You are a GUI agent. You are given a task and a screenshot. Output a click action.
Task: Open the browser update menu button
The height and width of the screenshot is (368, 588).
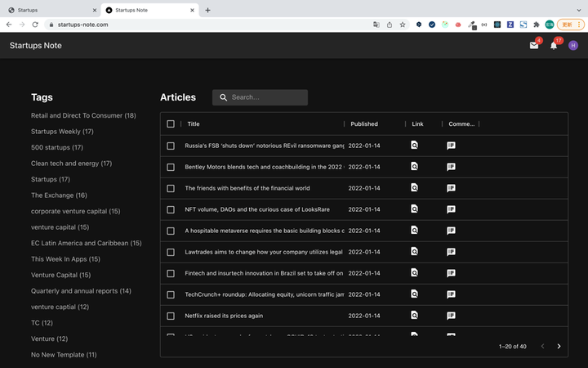pos(571,25)
